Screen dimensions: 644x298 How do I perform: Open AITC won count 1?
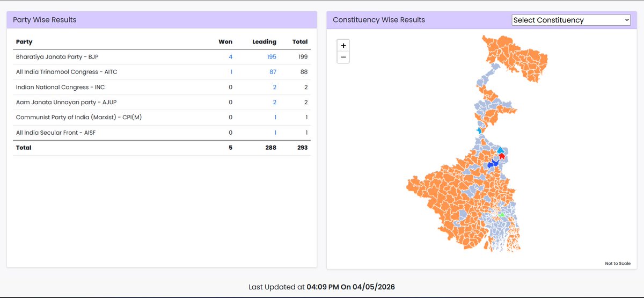click(231, 72)
